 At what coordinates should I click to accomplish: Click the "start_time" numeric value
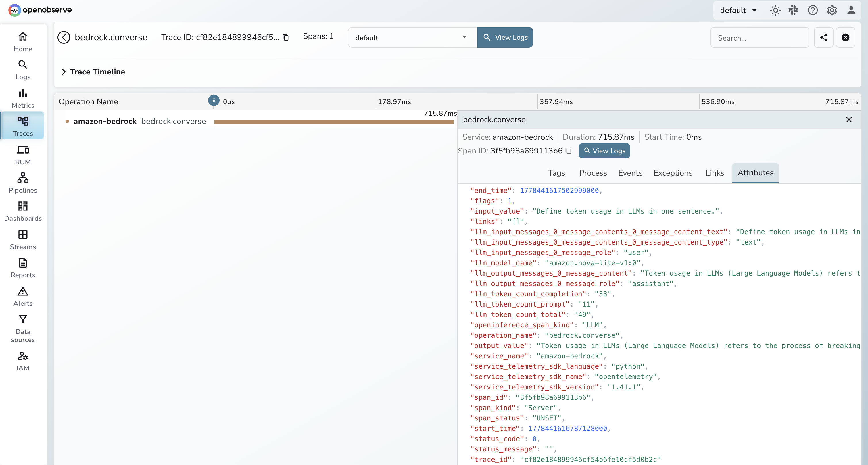pyautogui.click(x=567, y=429)
